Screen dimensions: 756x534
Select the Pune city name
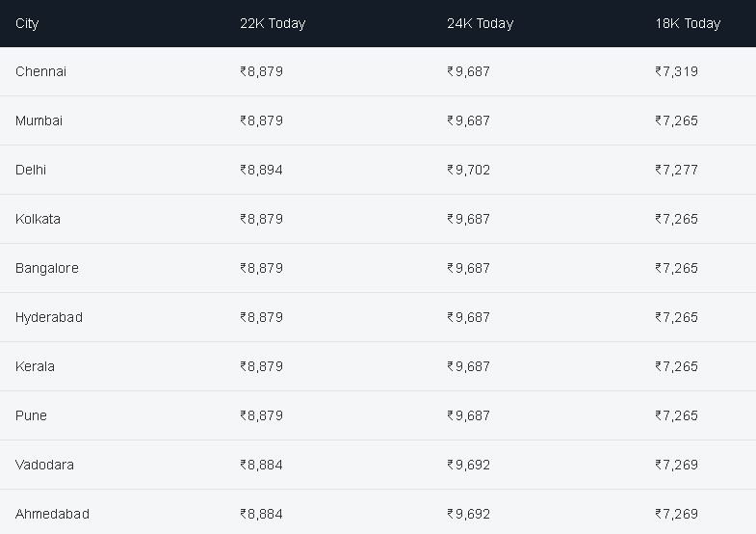pos(32,415)
